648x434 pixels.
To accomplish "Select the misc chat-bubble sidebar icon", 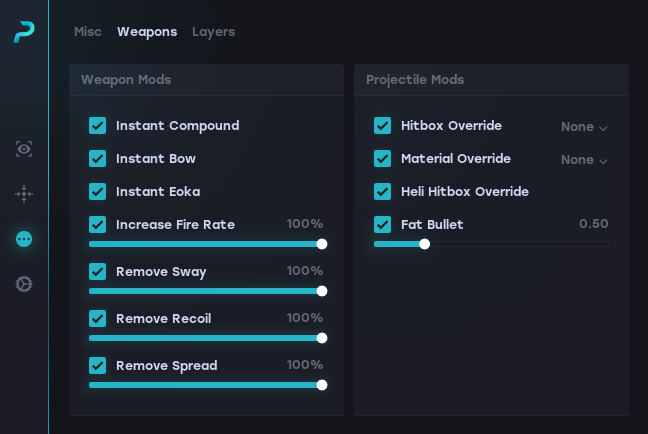I will [x=24, y=239].
